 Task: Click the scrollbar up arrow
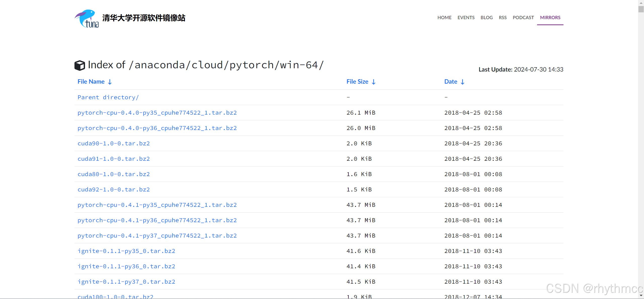[x=641, y=3]
